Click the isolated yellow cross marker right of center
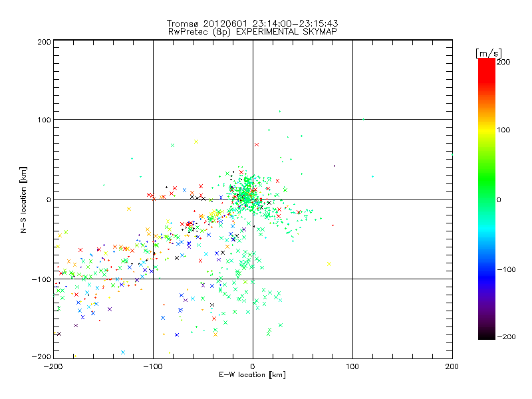The height and width of the screenshot is (399, 532). (329, 264)
